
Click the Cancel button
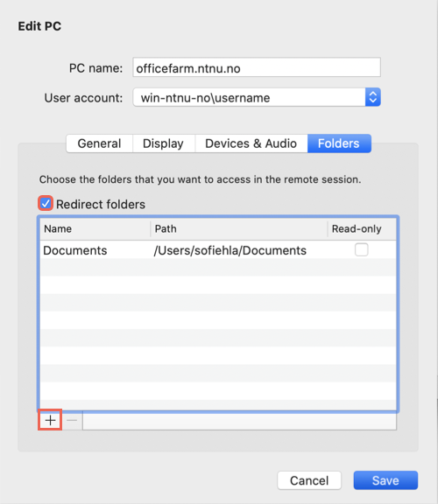309,480
